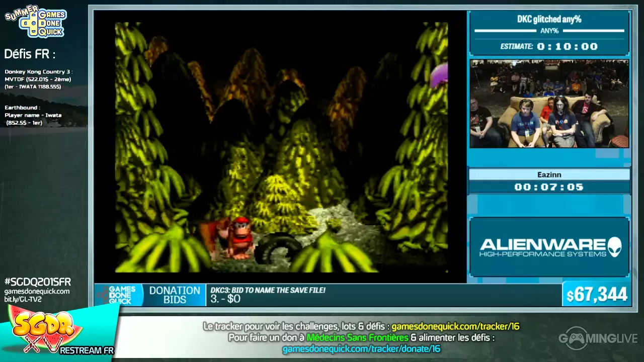The height and width of the screenshot is (362, 644).
Task: Click the webcam feed of the runners
Action: [549, 104]
